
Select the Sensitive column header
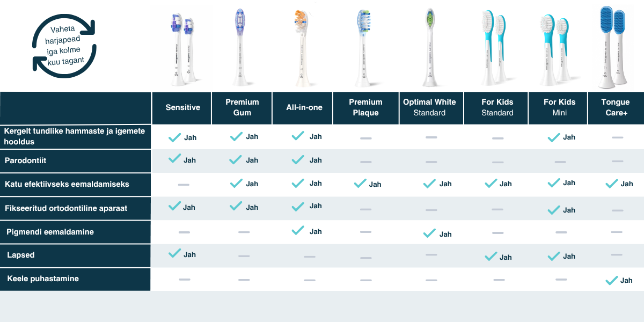[x=182, y=107]
